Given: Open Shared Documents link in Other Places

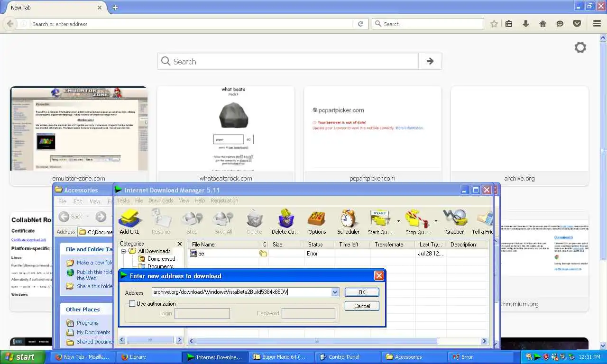Looking at the screenshot, I should [94, 342].
